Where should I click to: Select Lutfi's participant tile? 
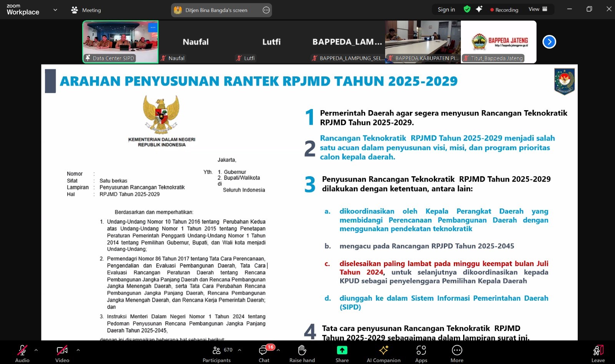(271, 42)
